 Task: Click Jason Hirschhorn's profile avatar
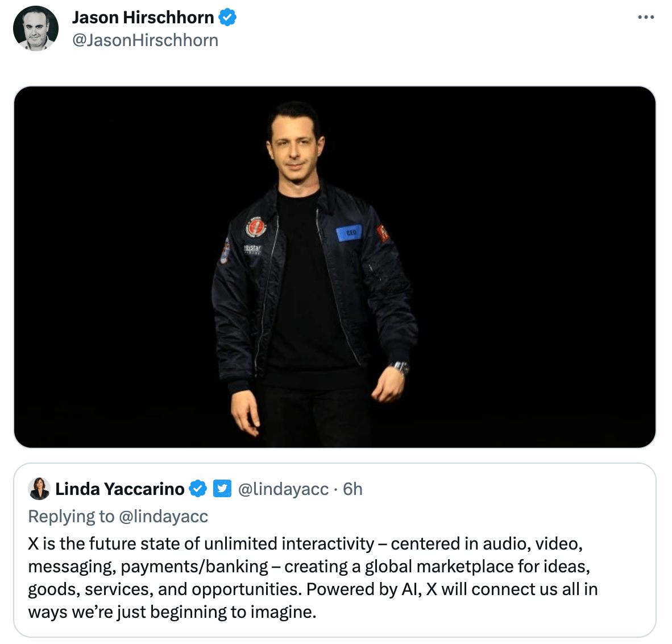[x=36, y=28]
